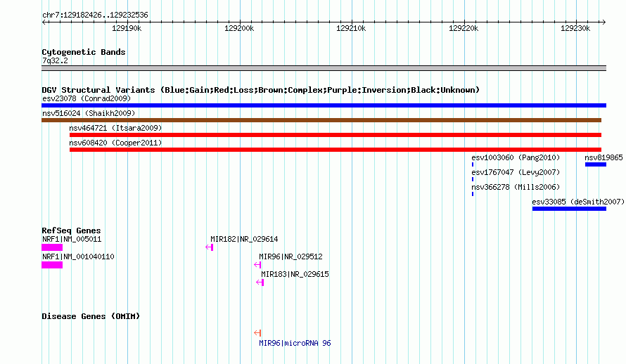Click the MIR182|NR_029614 label
Screen dimensions: 626x364
[244, 239]
